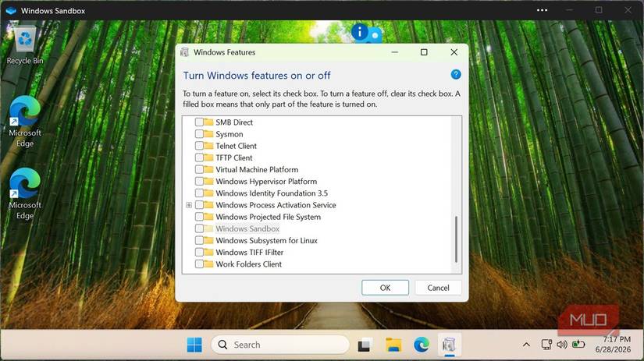Click the SMB Direct folder icon
This screenshot has width=644, height=361.
(x=208, y=122)
